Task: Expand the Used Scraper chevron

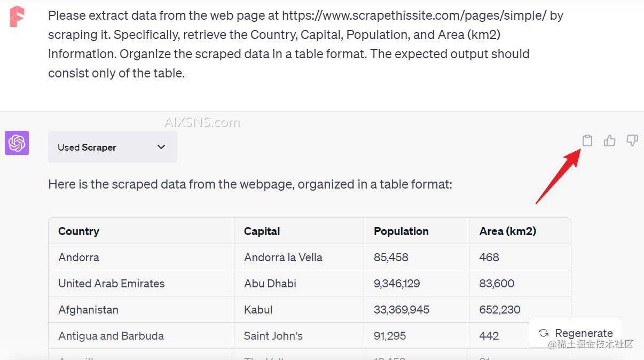Action: pos(161,147)
